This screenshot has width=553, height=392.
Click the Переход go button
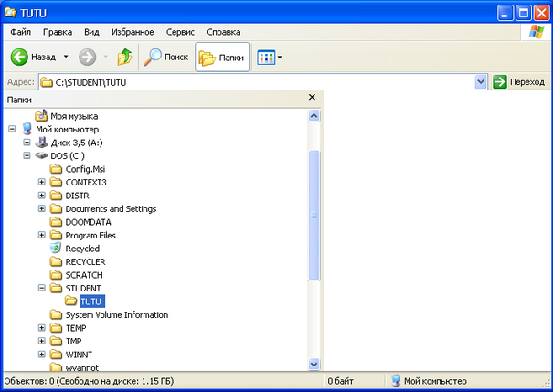coord(519,82)
